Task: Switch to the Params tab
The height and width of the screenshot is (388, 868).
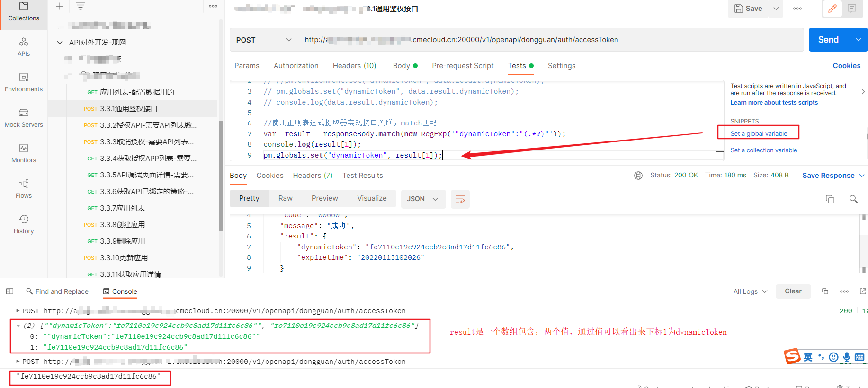Action: coord(247,66)
